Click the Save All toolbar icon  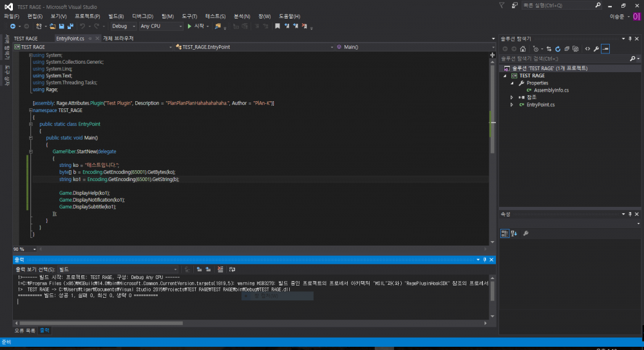pos(70,26)
